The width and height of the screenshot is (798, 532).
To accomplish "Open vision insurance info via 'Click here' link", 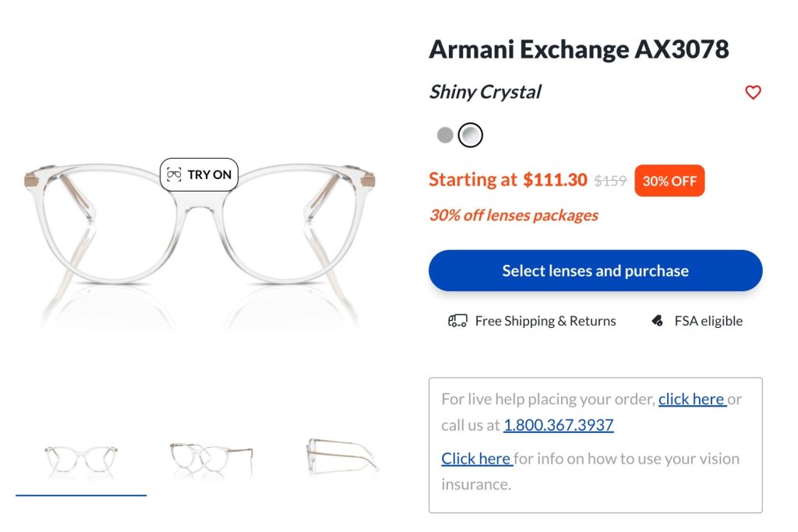I will (475, 459).
